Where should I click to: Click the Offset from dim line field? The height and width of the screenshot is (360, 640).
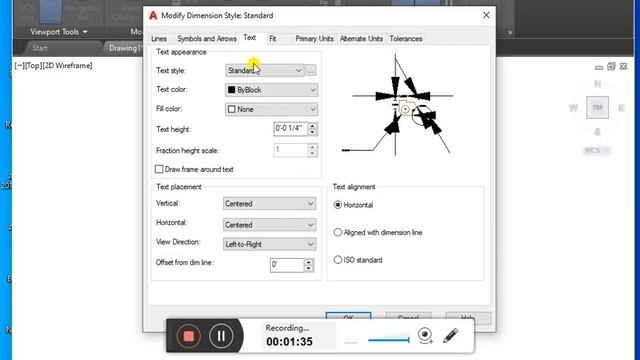click(287, 265)
